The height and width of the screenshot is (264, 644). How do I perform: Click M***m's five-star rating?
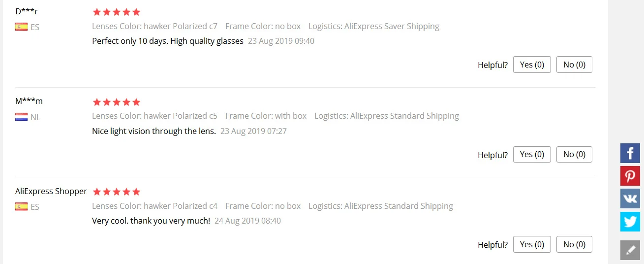[117, 102]
